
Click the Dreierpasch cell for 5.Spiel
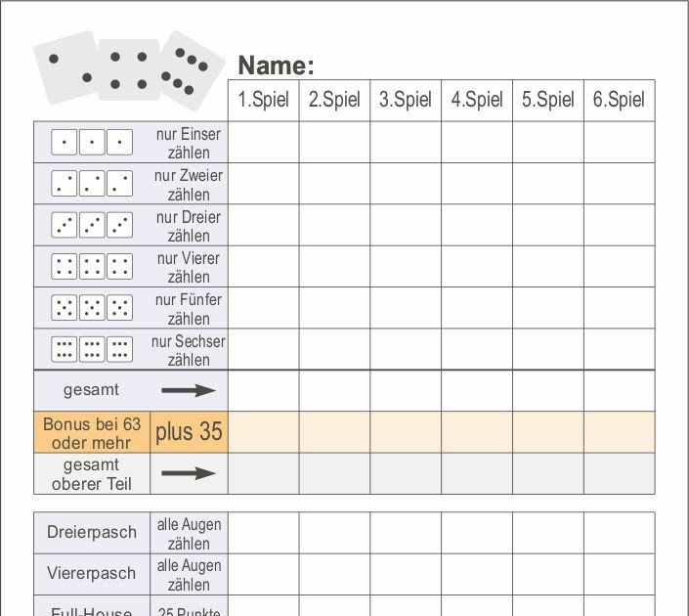pyautogui.click(x=548, y=533)
